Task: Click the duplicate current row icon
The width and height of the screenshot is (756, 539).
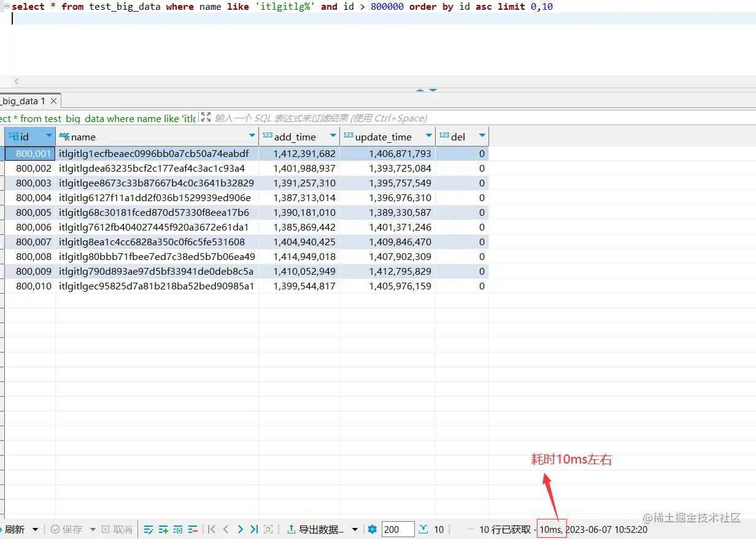Action: click(x=178, y=529)
